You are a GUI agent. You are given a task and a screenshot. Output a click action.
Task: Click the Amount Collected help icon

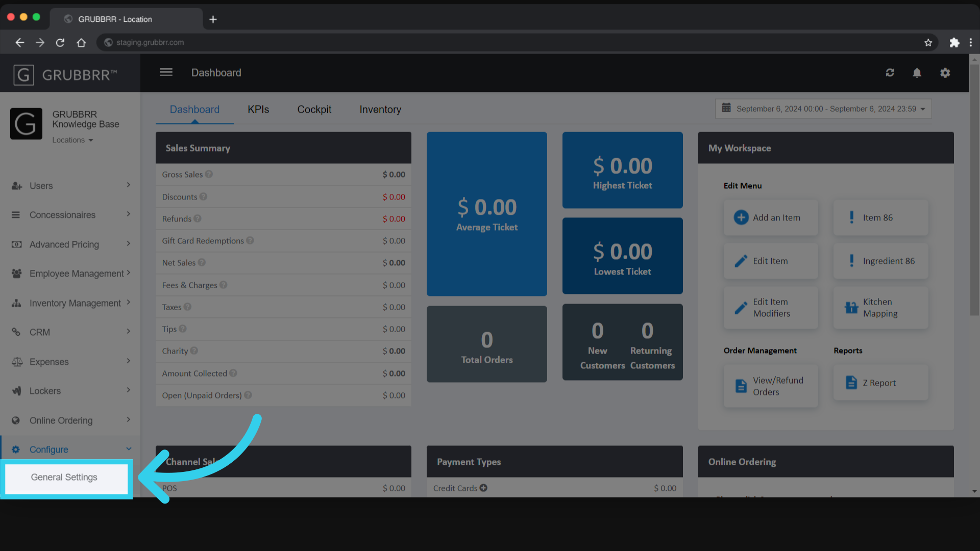point(233,373)
